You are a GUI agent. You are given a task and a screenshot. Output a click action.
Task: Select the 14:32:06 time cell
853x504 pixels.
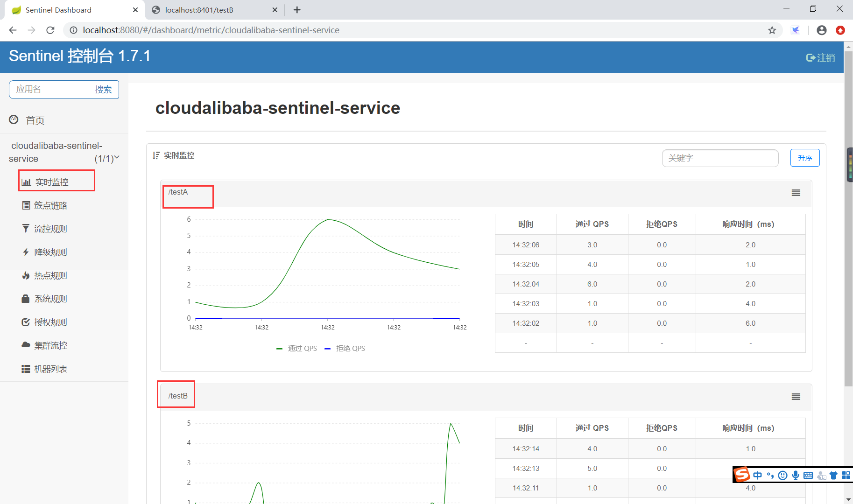pyautogui.click(x=526, y=245)
